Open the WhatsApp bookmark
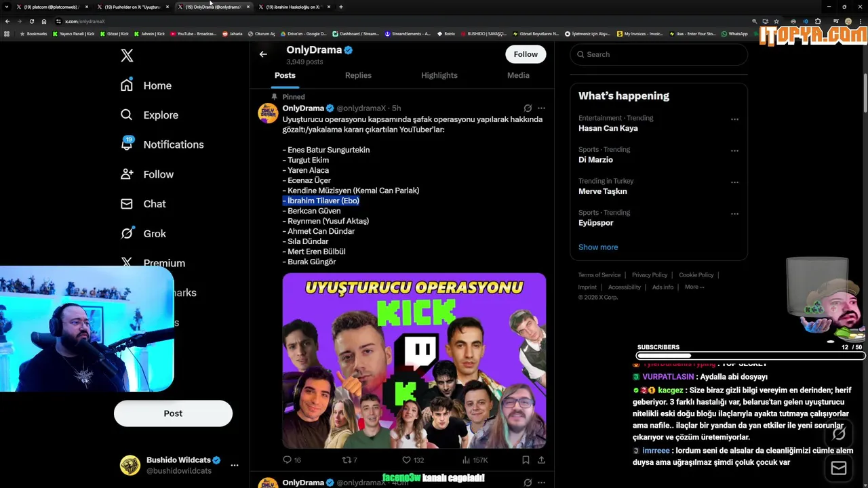 (x=734, y=33)
